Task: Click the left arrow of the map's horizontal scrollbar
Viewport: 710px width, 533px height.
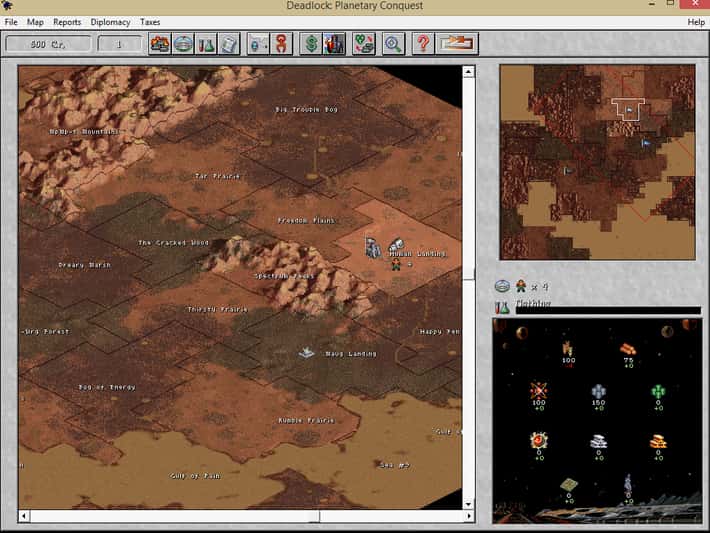Action: pyautogui.click(x=24, y=516)
